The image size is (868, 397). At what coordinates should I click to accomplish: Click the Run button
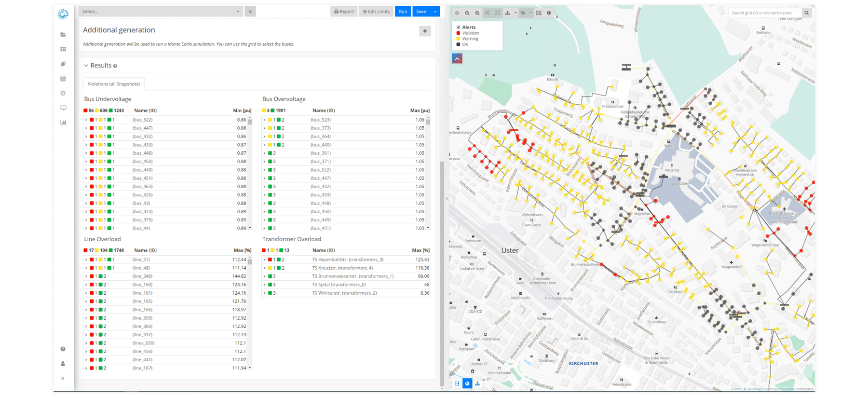click(x=403, y=12)
